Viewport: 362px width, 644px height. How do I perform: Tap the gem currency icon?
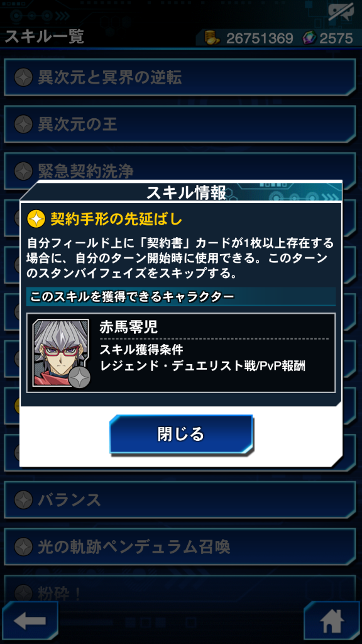[309, 38]
